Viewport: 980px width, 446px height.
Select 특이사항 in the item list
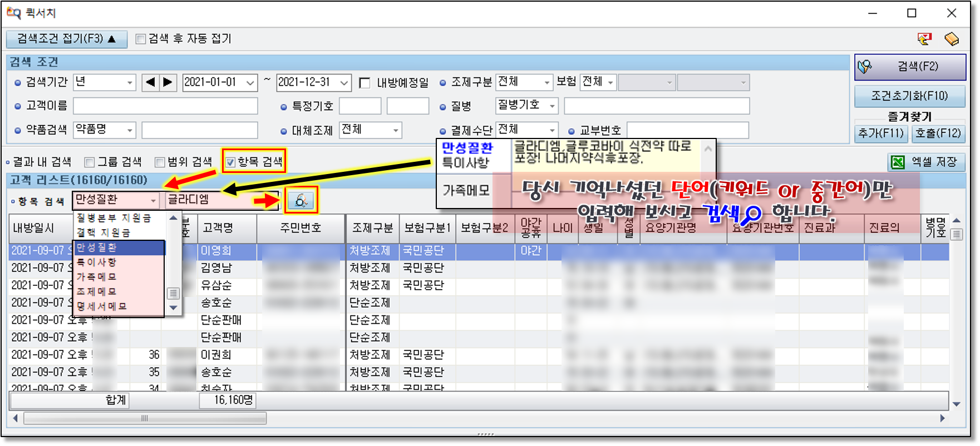(97, 262)
